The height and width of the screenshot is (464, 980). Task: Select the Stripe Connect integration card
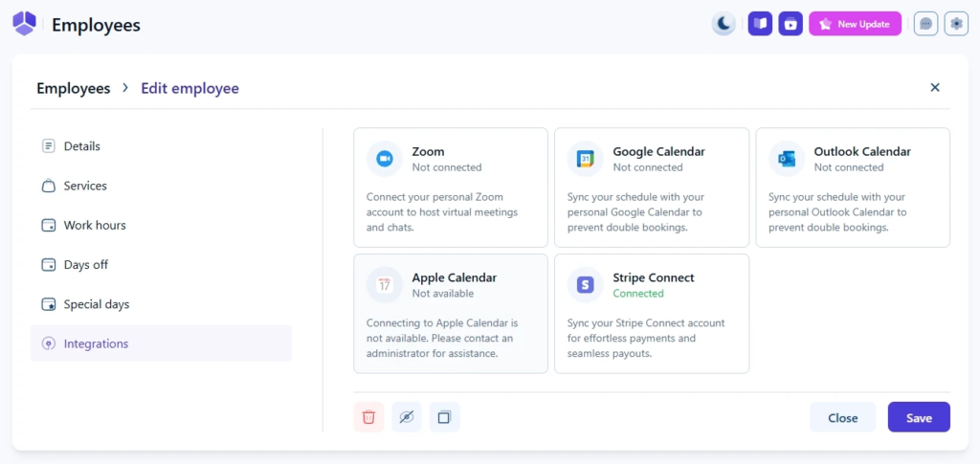652,313
